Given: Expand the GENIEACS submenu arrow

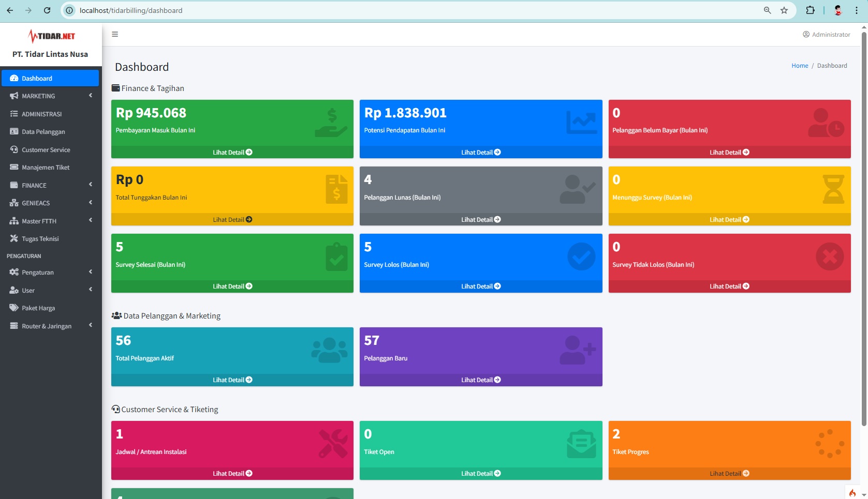Looking at the screenshot, I should (91, 203).
